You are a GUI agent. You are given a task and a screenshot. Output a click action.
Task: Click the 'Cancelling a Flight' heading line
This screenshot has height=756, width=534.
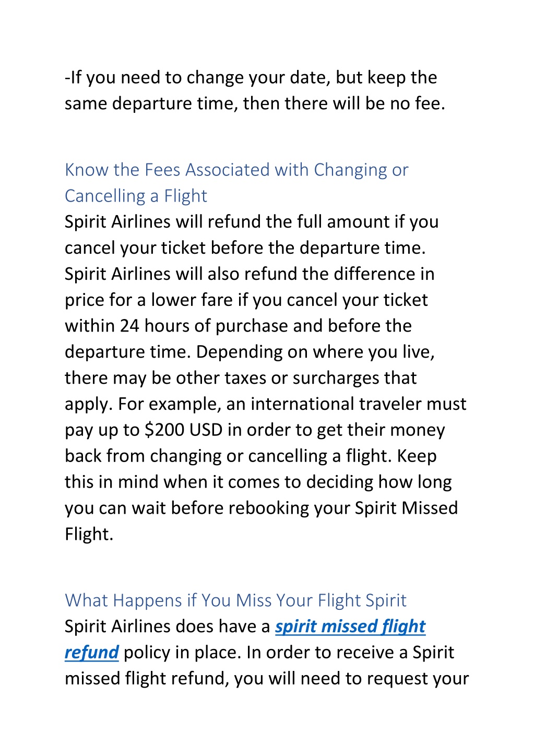(x=136, y=196)
